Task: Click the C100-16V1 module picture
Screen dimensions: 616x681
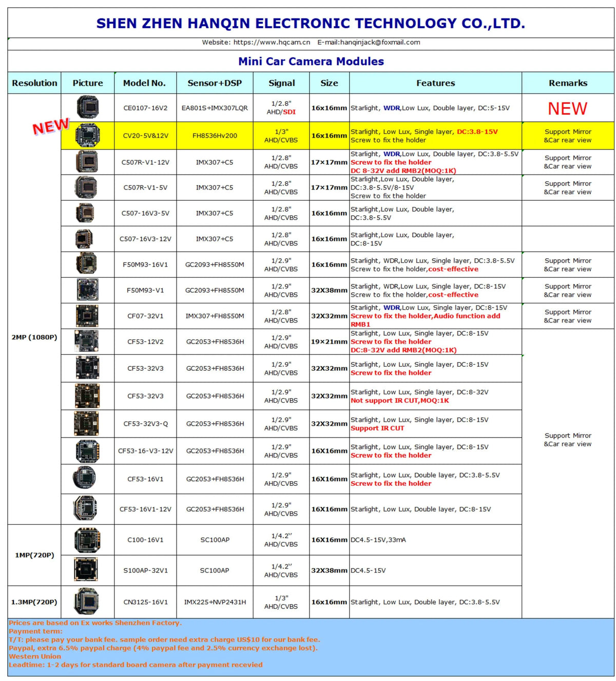Action: click(x=87, y=540)
